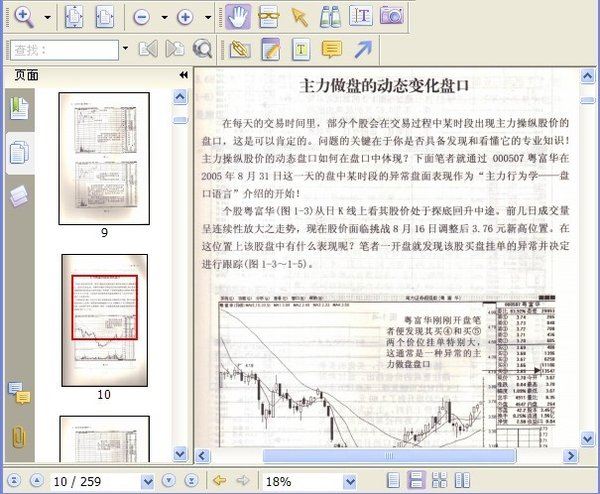Add a yellow sticky note comment

click(x=332, y=49)
